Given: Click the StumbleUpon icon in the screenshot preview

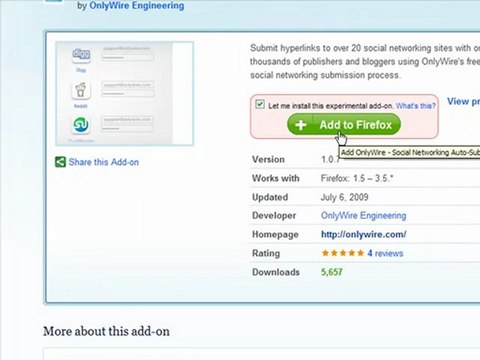Looking at the screenshot, I should coord(81,125).
